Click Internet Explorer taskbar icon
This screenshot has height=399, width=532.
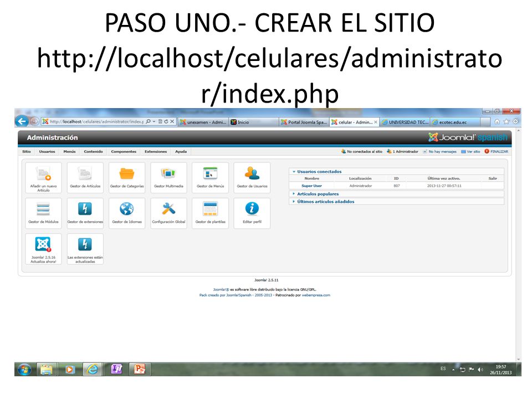coord(93,369)
